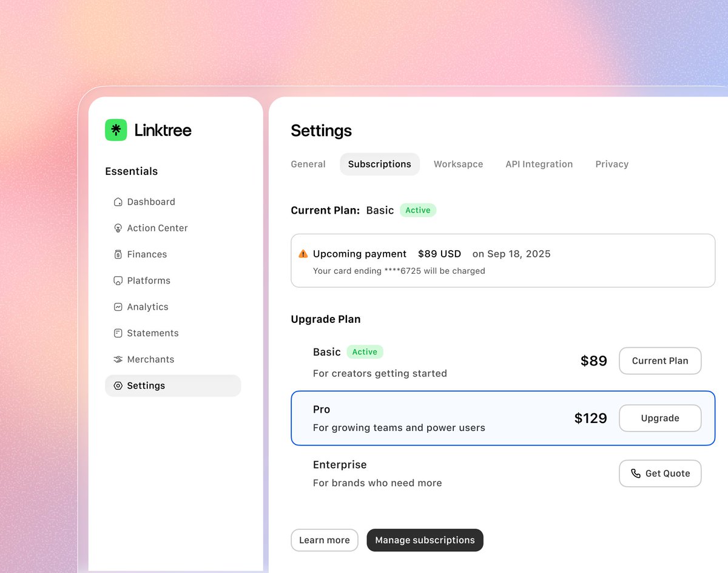Image resolution: width=728 pixels, height=573 pixels.
Task: Click the Active badge next to Current Plan
Action: 418,211
